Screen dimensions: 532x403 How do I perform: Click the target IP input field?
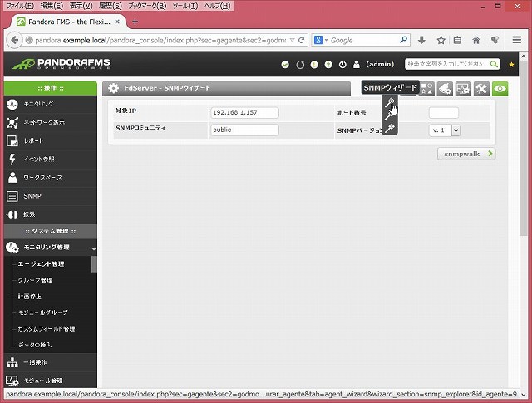[244, 113]
